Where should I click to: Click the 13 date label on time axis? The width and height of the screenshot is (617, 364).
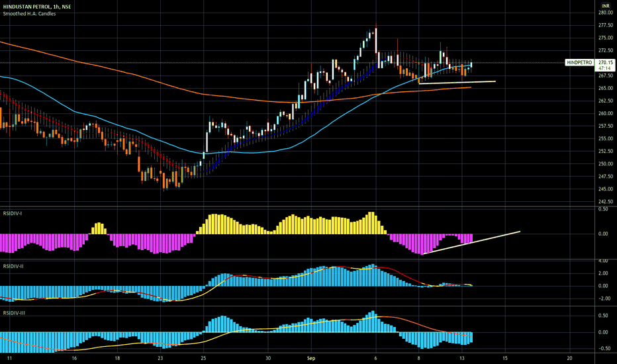pyautogui.click(x=462, y=358)
